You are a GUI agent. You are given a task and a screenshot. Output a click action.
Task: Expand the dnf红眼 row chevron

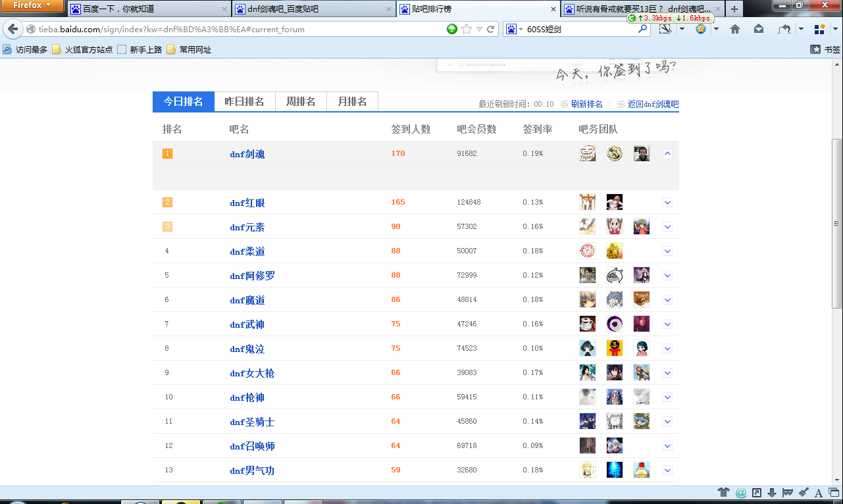pos(667,203)
